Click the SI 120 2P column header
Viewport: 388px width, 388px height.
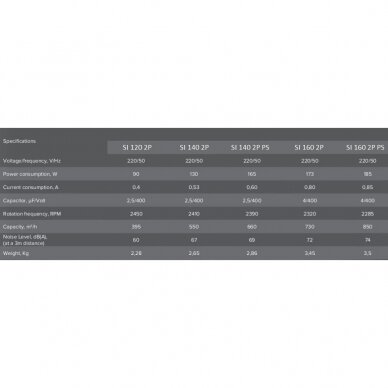point(137,147)
